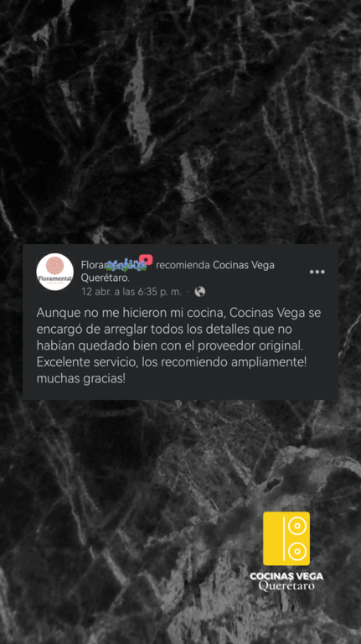Click the globe public audience icon
Viewport: 361px width, 644px height.
(200, 292)
